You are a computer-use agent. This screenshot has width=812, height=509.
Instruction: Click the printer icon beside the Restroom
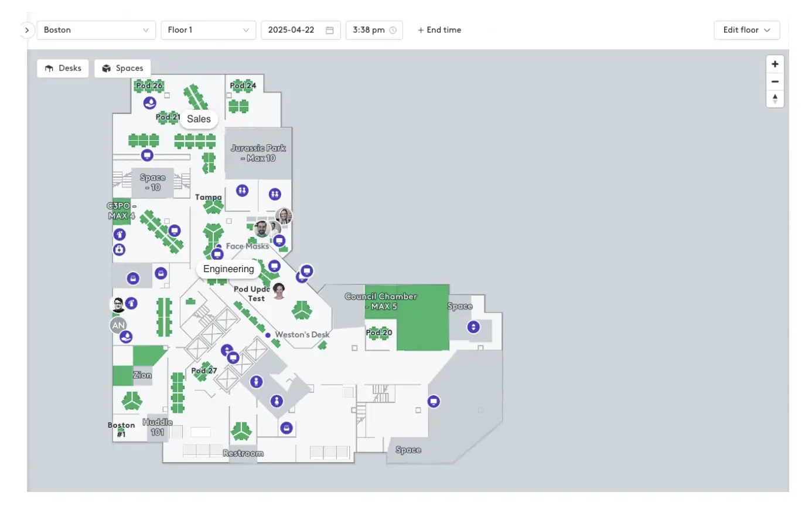(286, 427)
